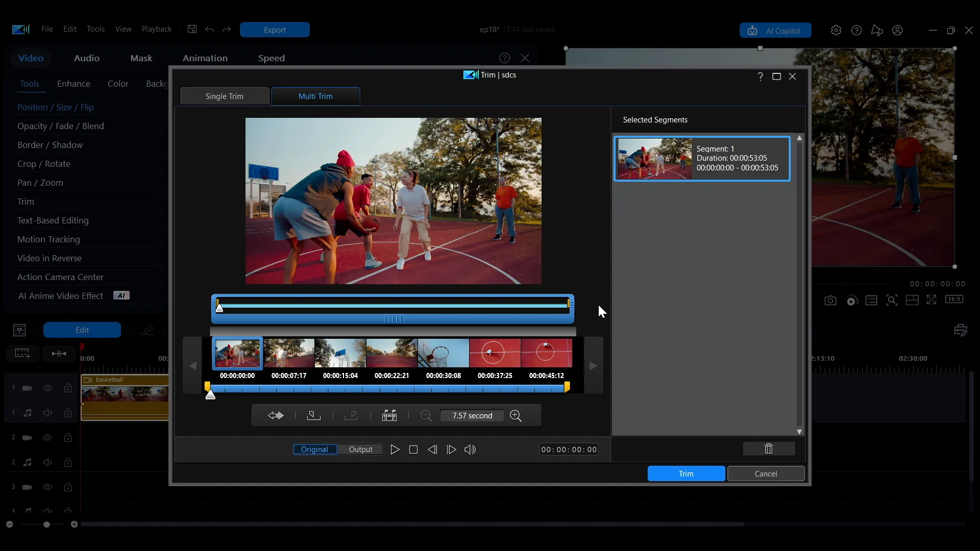The image size is (980, 551).
Task: Cancel the trim dialog
Action: (766, 474)
